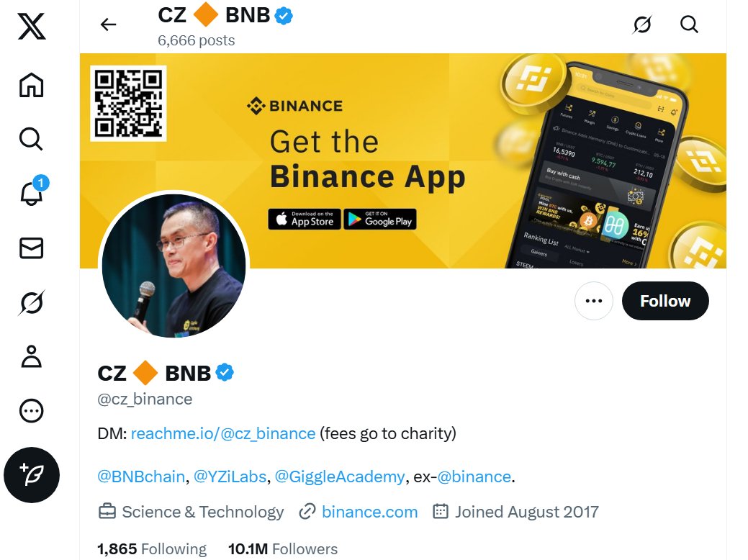Screen dimensions: 748x560
Task: Go back with the arrow
Action: (108, 24)
